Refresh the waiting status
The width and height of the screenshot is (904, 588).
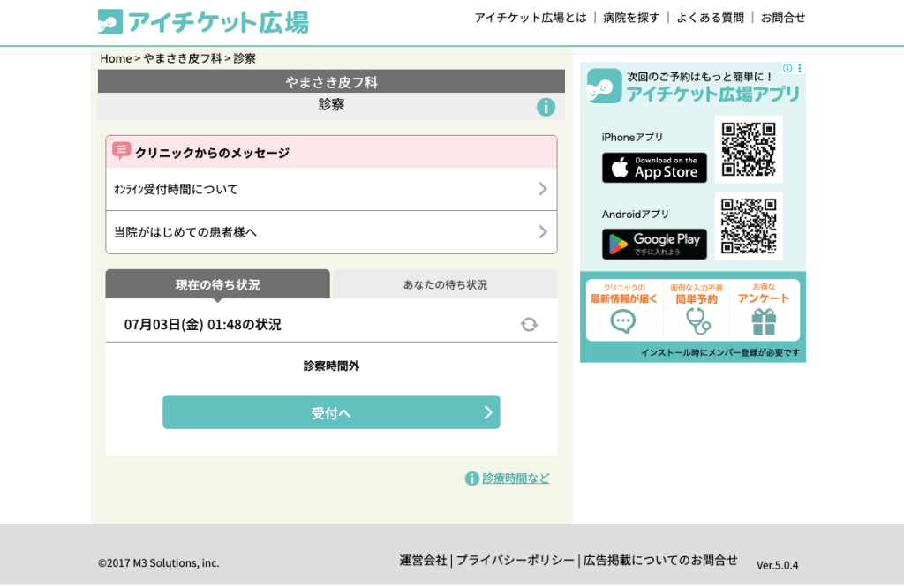[x=529, y=325]
